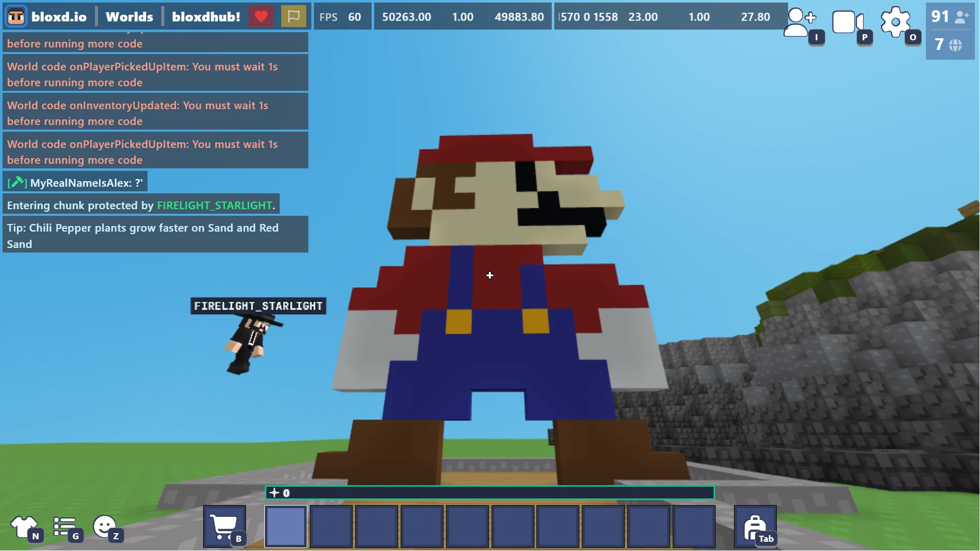
Task: View the 91 players online count
Action: click(950, 17)
